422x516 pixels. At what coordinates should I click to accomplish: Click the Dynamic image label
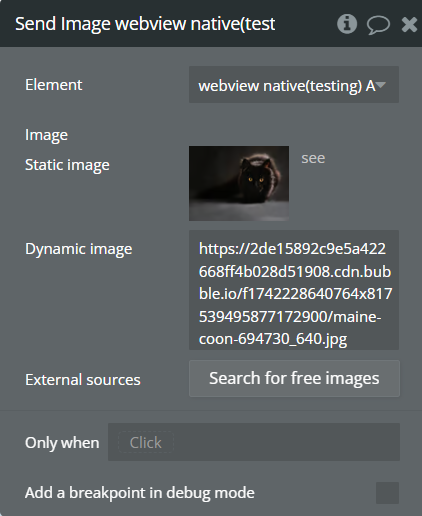79,249
